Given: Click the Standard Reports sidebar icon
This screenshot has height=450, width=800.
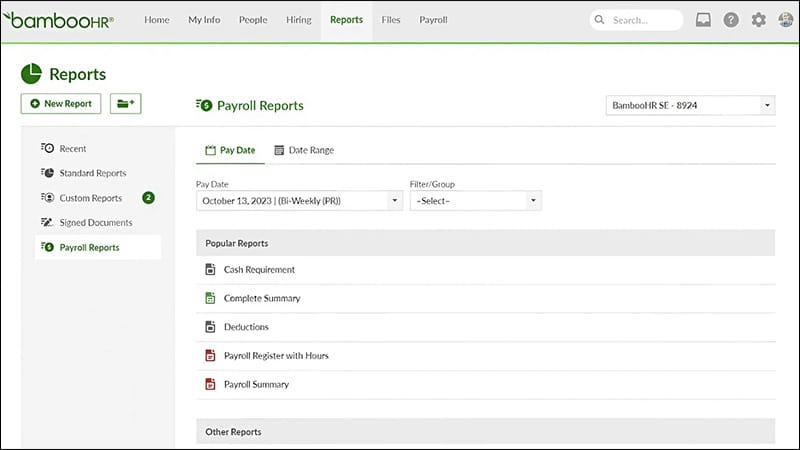Looking at the screenshot, I should (47, 173).
